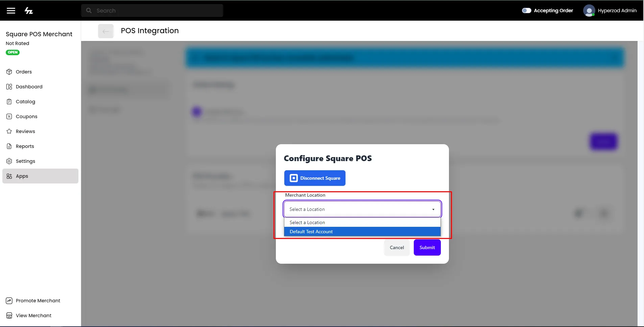
Task: Open Reports in the sidebar
Action: pyautogui.click(x=40, y=146)
